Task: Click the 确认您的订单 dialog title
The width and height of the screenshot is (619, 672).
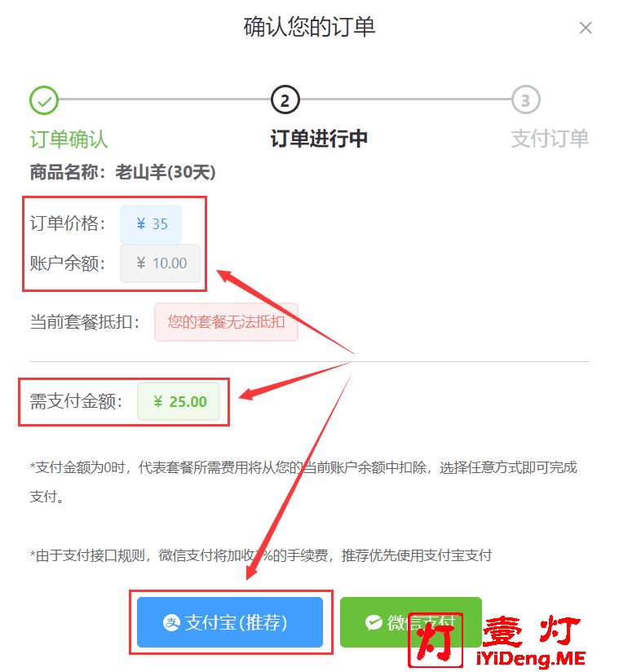Action: pos(310,27)
